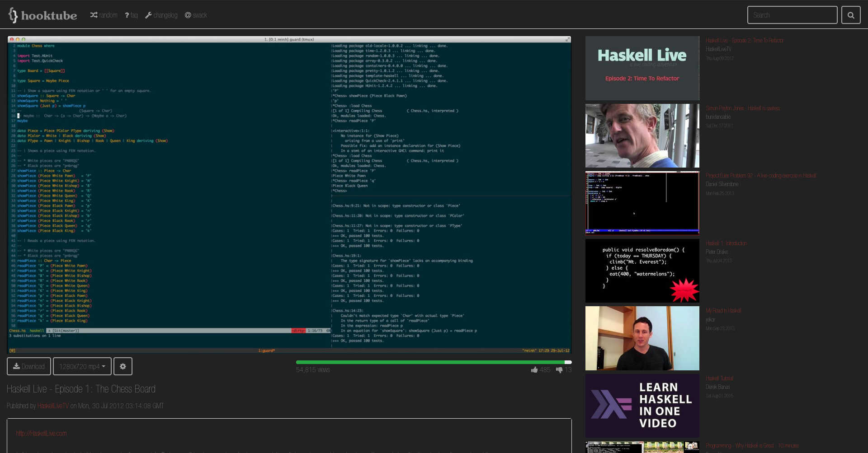The width and height of the screenshot is (868, 453).
Task: Type a query in the Search field
Action: (x=792, y=14)
